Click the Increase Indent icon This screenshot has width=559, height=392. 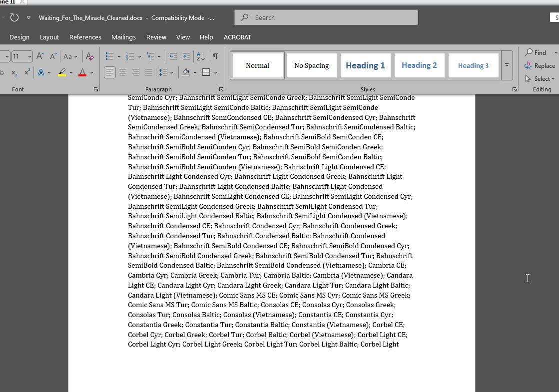pyautogui.click(x=186, y=56)
